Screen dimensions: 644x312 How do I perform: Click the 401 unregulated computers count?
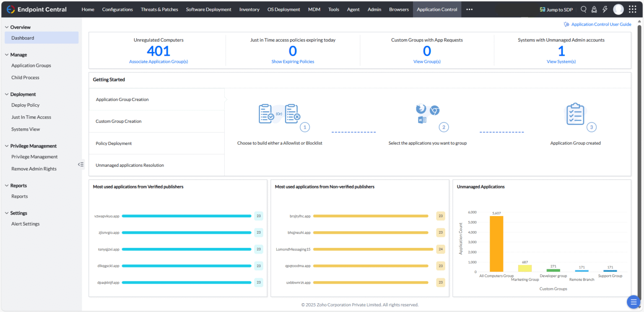point(158,51)
